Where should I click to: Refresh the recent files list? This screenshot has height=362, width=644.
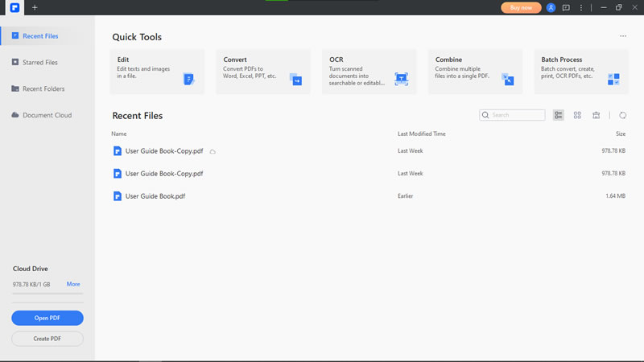click(623, 115)
